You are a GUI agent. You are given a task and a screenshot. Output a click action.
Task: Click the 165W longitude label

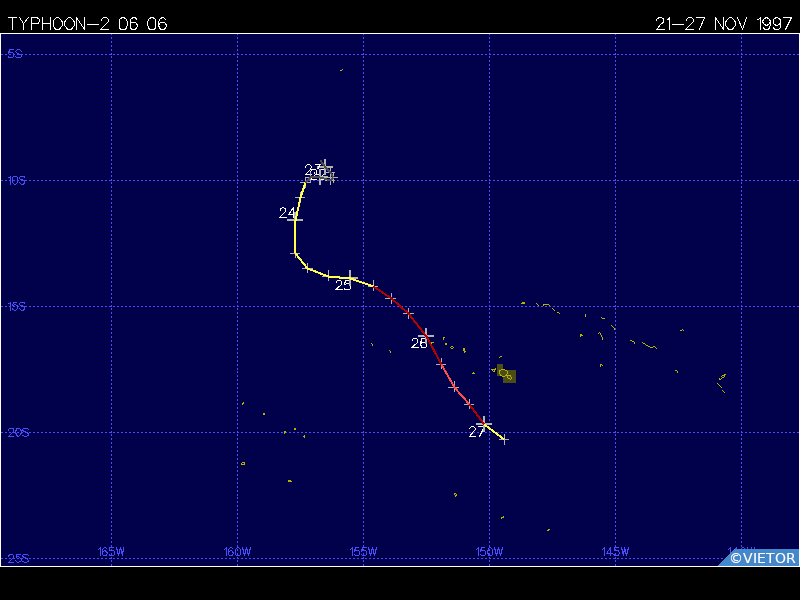(111, 551)
